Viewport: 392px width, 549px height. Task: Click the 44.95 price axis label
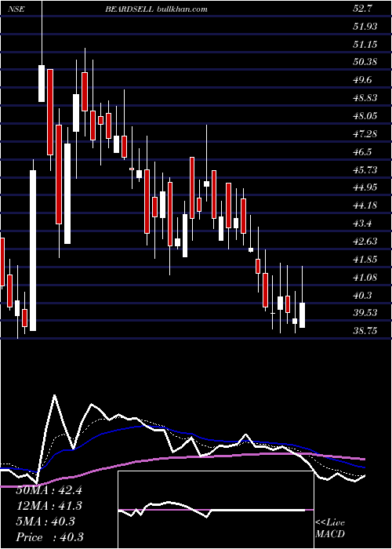point(365,187)
